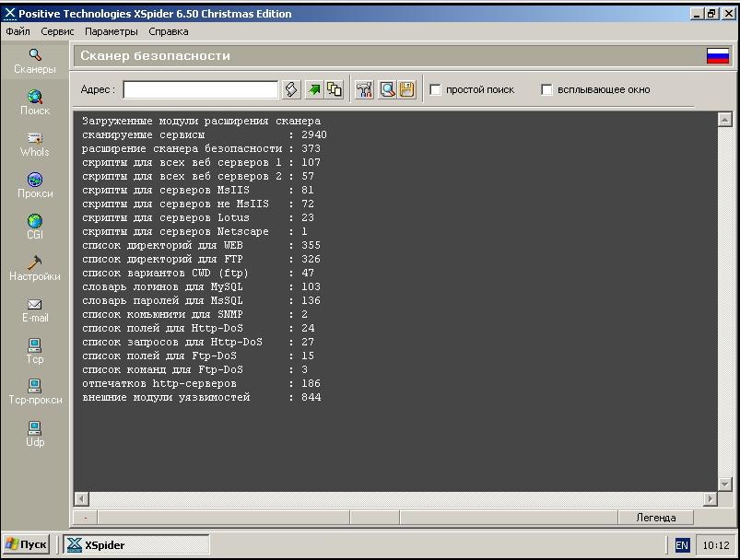Open the Поиск sidebar tool

click(x=35, y=103)
